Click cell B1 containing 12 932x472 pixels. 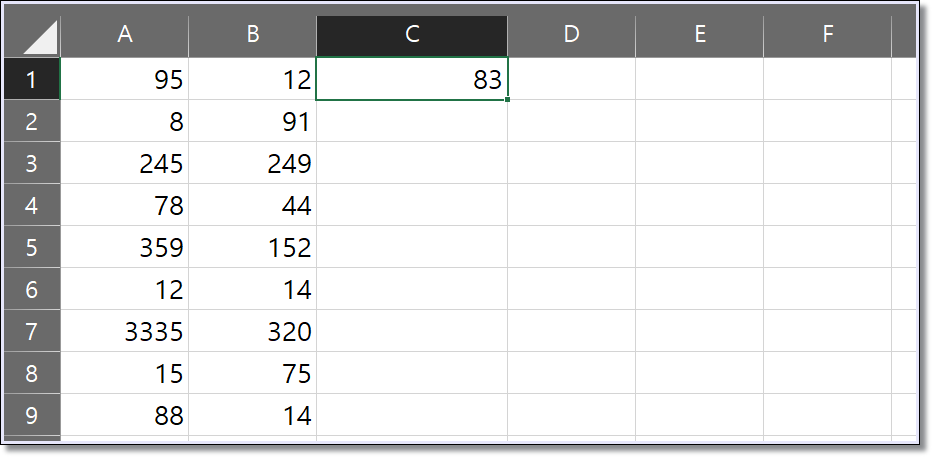point(253,78)
